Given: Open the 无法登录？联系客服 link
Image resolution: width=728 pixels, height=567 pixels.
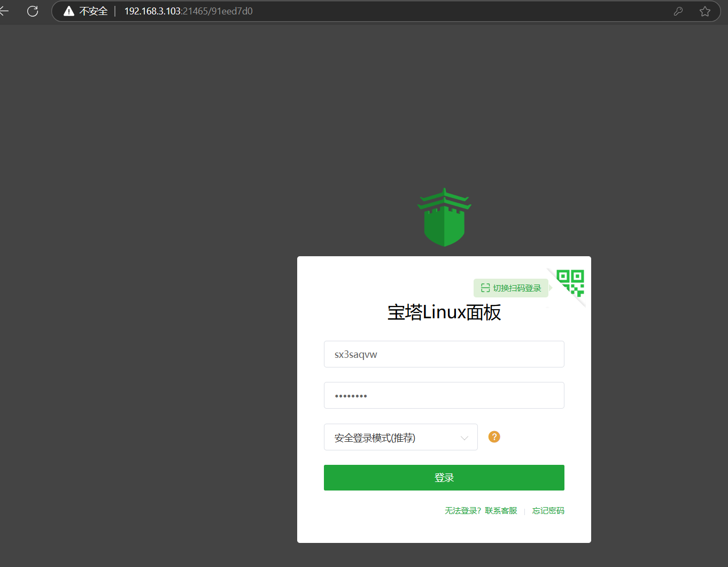Looking at the screenshot, I should coord(481,511).
